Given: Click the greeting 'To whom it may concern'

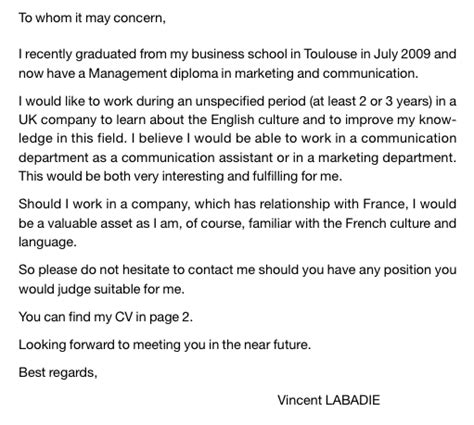Looking at the screenshot, I should (x=92, y=18).
